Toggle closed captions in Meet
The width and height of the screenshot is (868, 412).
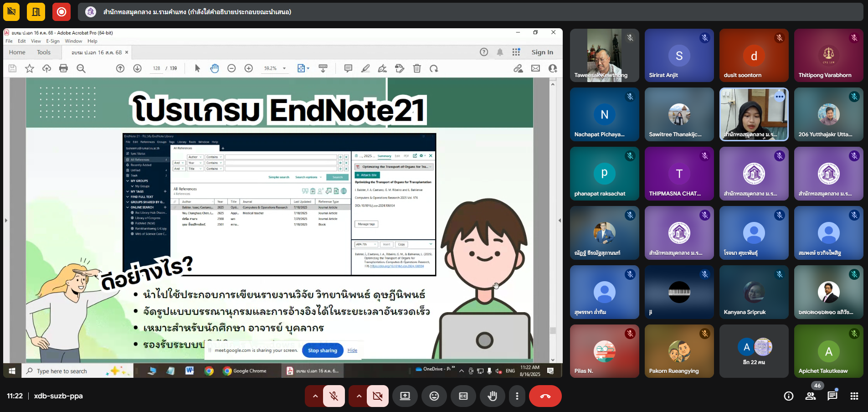(x=463, y=396)
